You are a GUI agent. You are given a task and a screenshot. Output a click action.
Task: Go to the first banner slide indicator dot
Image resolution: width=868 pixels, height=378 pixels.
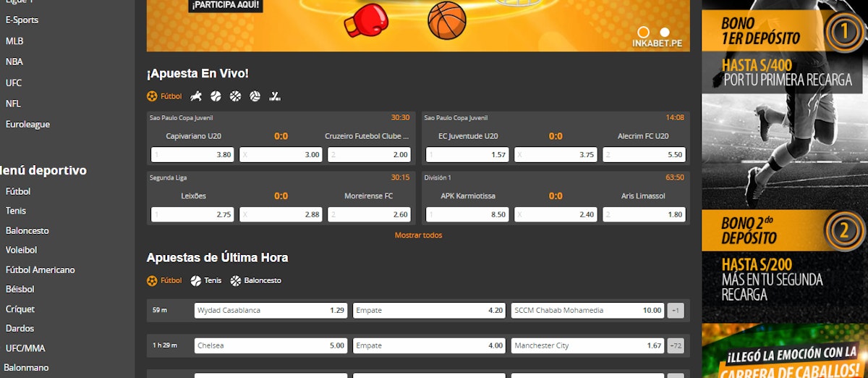click(643, 32)
